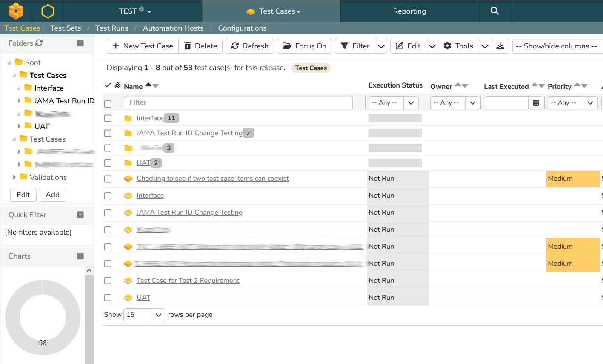Check the box for the Interface folder row
The width and height of the screenshot is (603, 364).
tap(108, 118)
